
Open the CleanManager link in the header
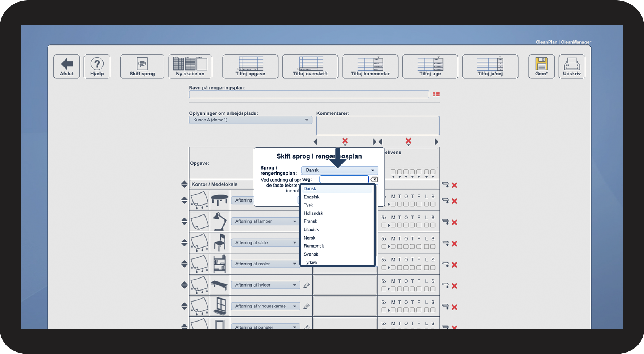point(576,42)
